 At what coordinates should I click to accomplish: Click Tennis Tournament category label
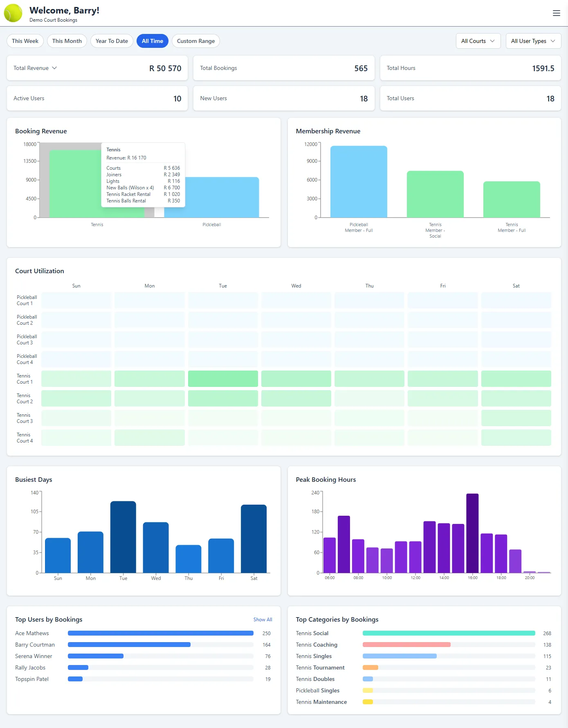click(320, 667)
